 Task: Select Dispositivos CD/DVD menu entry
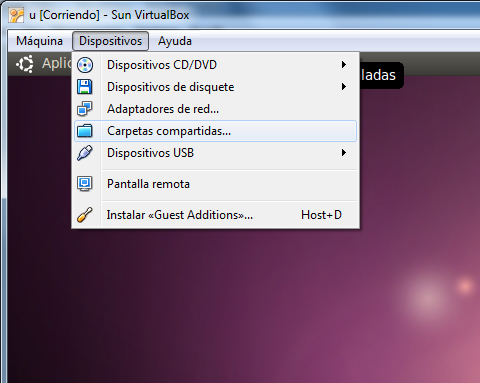tap(215, 65)
